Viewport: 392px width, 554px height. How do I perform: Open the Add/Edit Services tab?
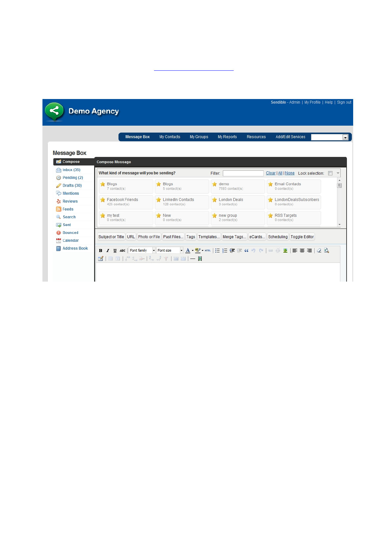(291, 137)
